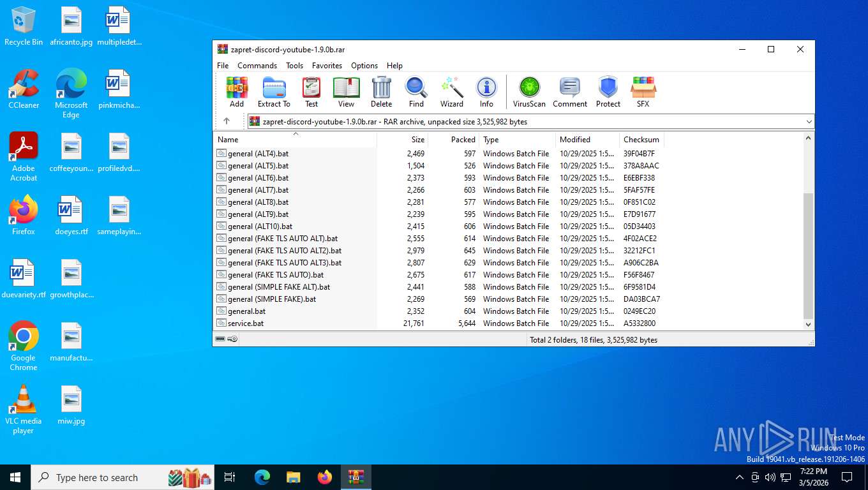Click the Add toolbar icon
This screenshot has width=868, height=490.
click(x=237, y=92)
